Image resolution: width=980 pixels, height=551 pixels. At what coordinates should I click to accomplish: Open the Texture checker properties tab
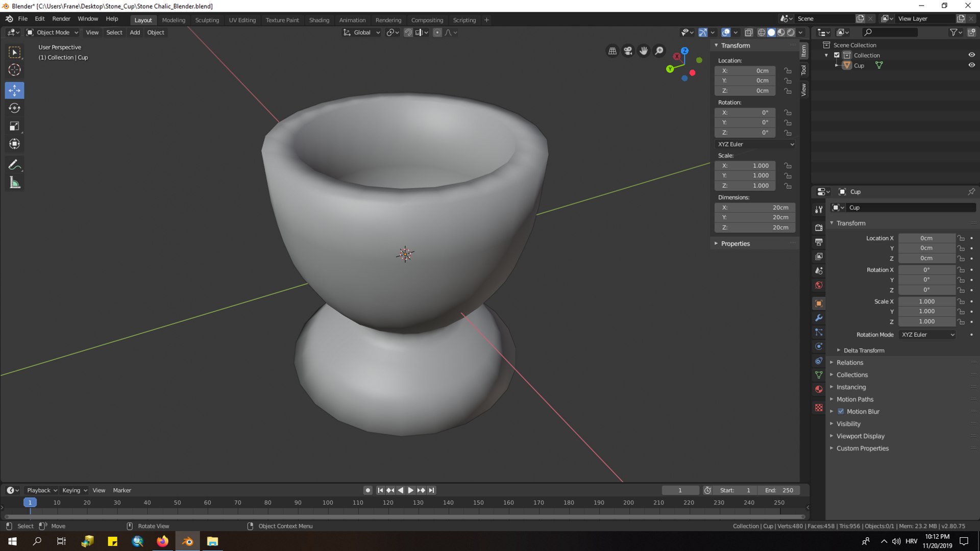click(x=819, y=407)
